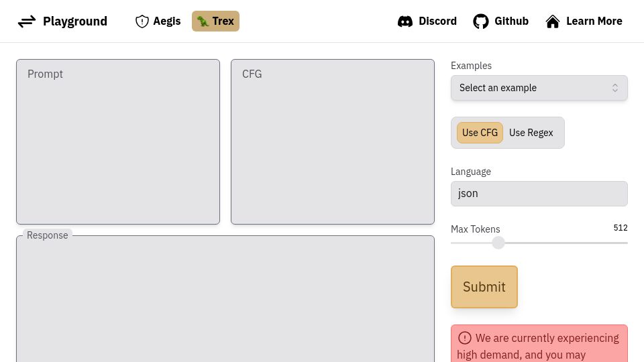
Task: Click the alert icon in the red warning banner
Action: click(464, 338)
